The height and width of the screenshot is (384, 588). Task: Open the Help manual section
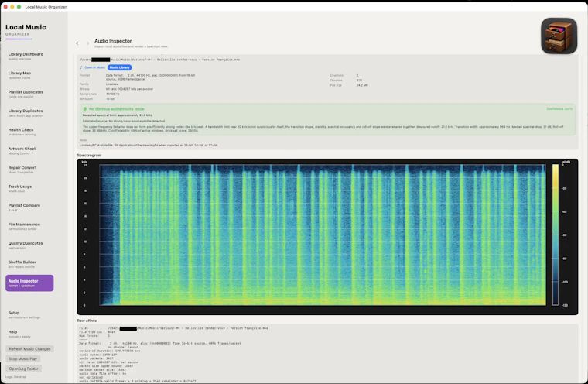(x=19, y=334)
